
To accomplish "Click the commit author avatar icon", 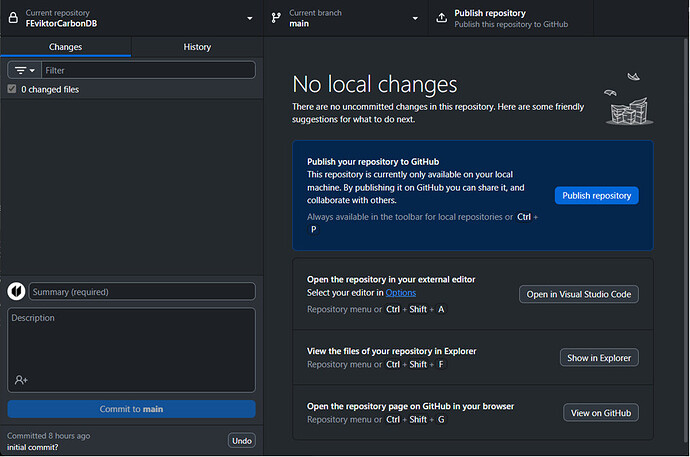I will point(17,291).
